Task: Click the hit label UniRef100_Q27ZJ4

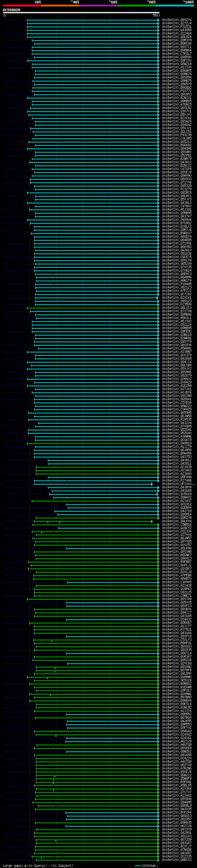Action: (176, 23)
